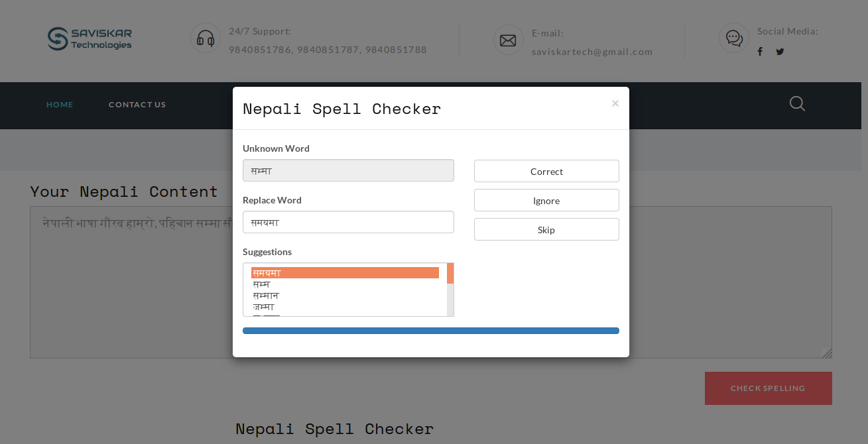Navigate to the HOME menu item

(x=60, y=104)
